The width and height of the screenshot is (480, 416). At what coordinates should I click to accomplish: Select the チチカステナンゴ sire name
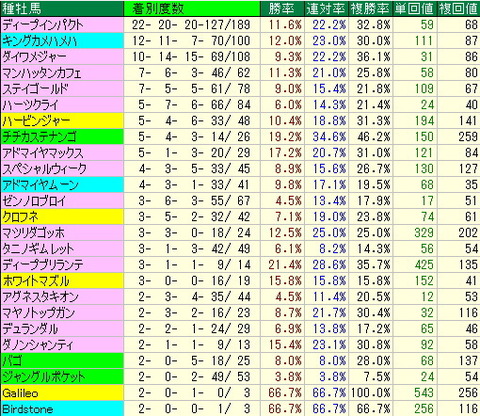point(40,137)
